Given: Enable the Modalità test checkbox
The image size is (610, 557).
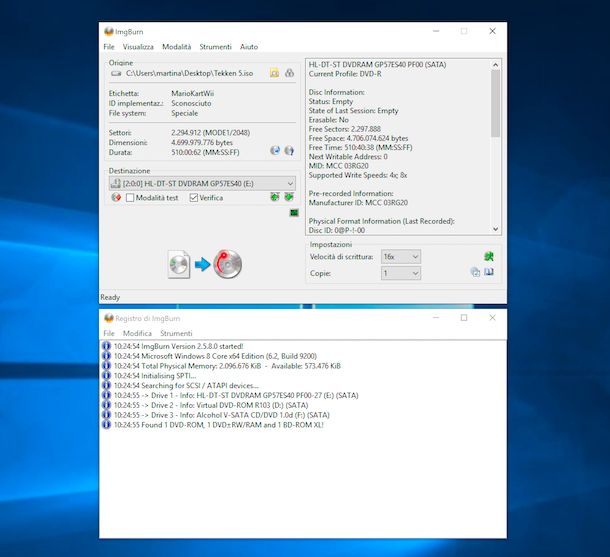Looking at the screenshot, I should pyautogui.click(x=130, y=198).
